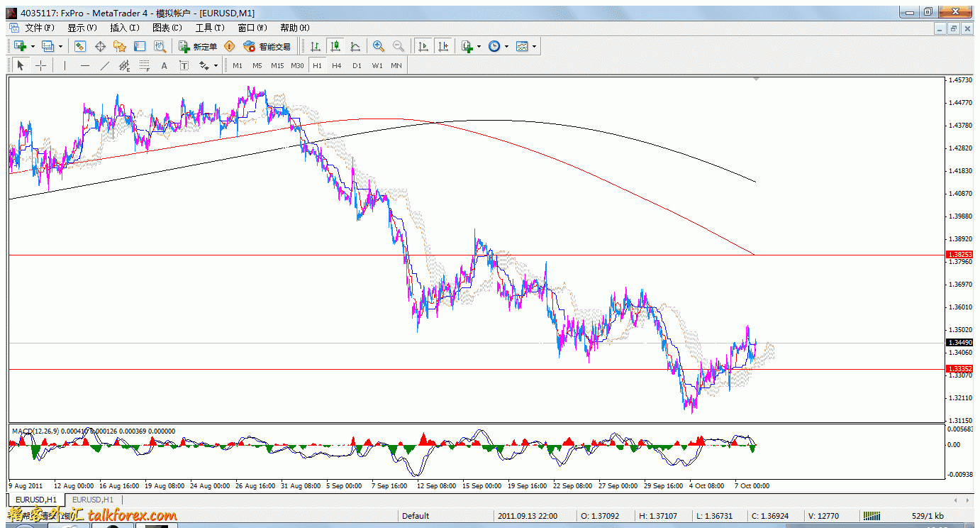Open the Terminal panel icon
This screenshot has width=980, height=528.
(140, 46)
